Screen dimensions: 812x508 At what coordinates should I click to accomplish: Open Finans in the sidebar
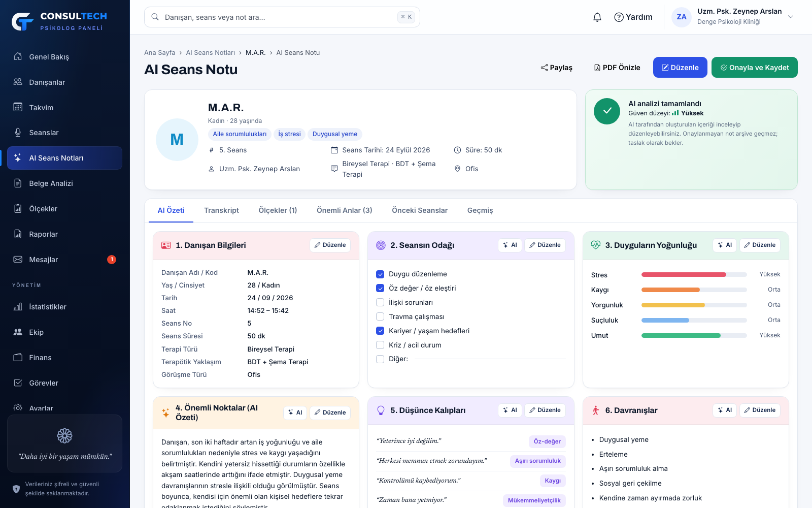coord(65,358)
